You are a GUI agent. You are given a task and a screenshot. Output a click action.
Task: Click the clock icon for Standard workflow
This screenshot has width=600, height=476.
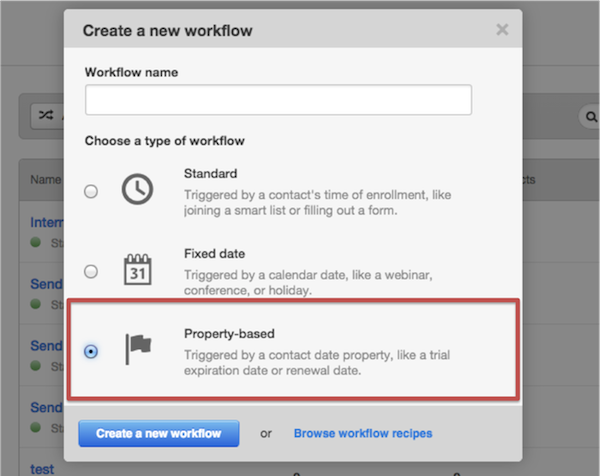click(x=137, y=190)
